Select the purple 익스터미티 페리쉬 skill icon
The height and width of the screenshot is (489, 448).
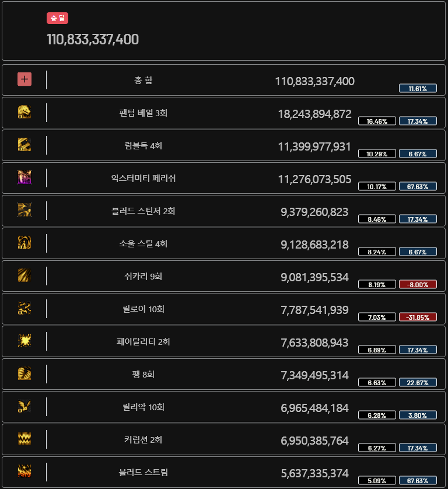[24, 177]
